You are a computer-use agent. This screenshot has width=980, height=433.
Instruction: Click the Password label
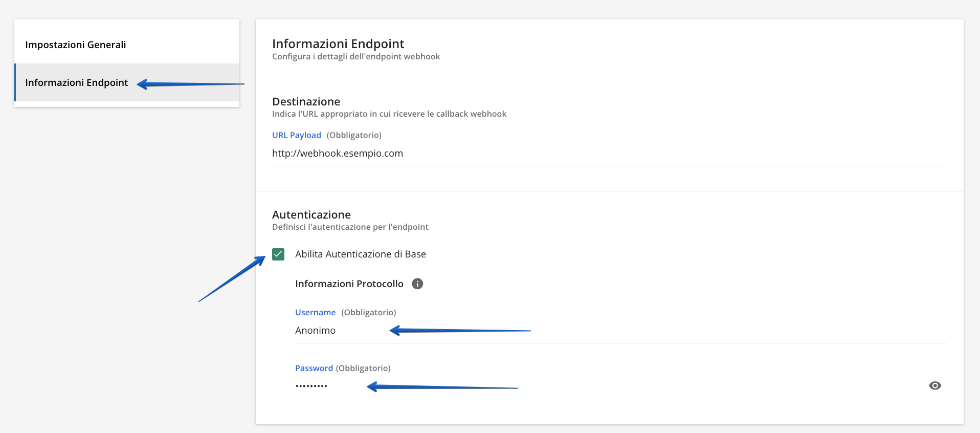point(314,368)
